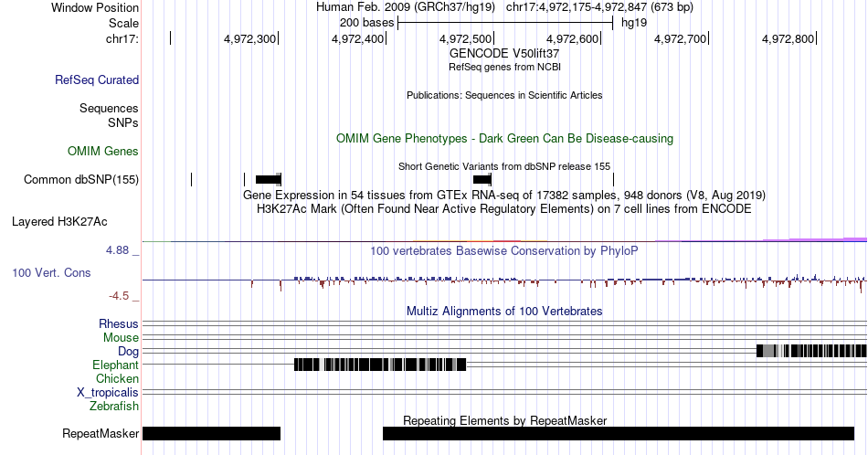
Task: Click the RefSeq Curated track label
Action: click(x=97, y=79)
